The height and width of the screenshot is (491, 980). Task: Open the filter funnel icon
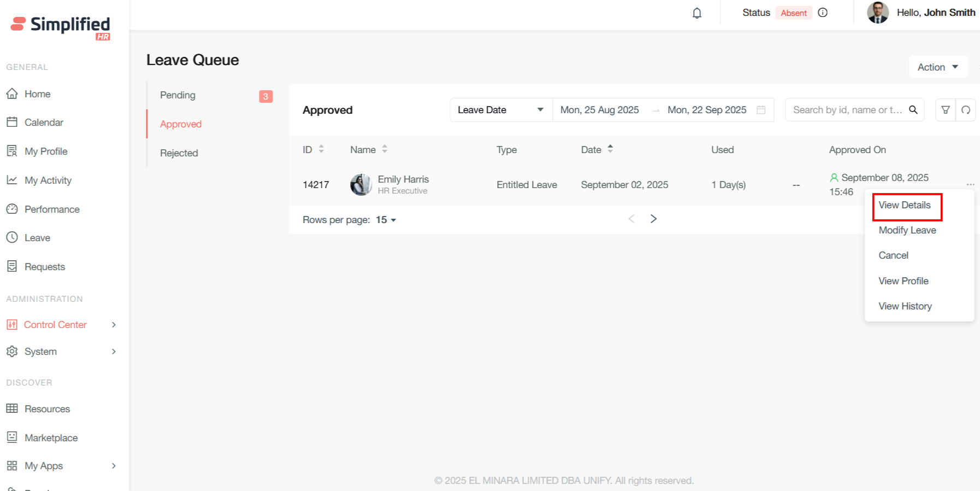946,110
